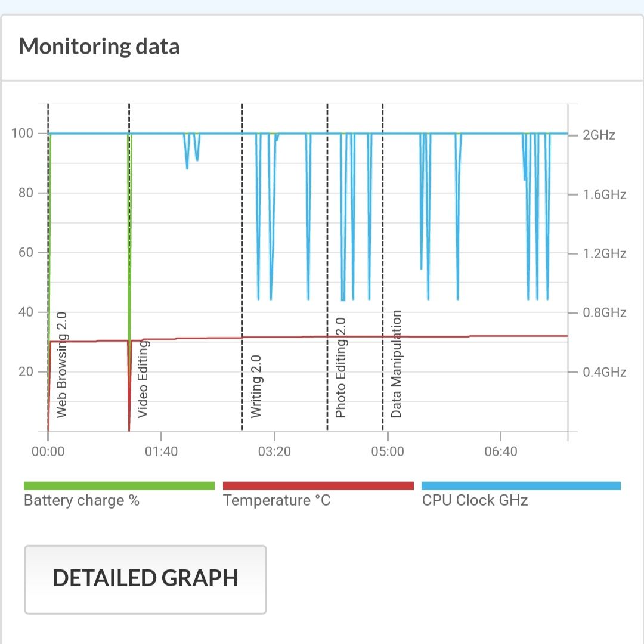Toggle the Battery charge % series label

[x=82, y=500]
